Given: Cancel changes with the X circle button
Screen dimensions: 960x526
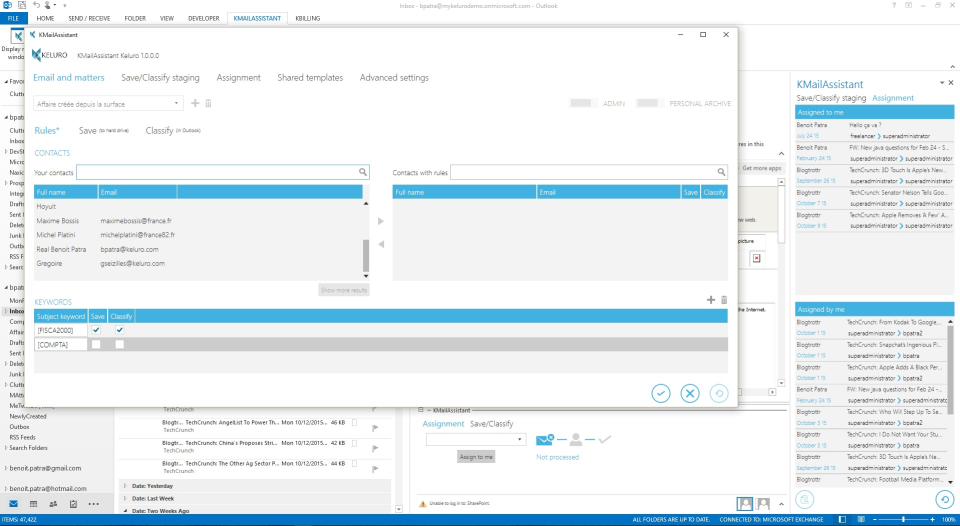Looking at the screenshot, I should tap(690, 393).
